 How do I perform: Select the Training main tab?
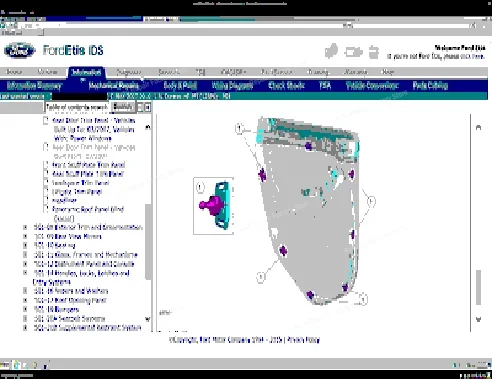(x=318, y=72)
